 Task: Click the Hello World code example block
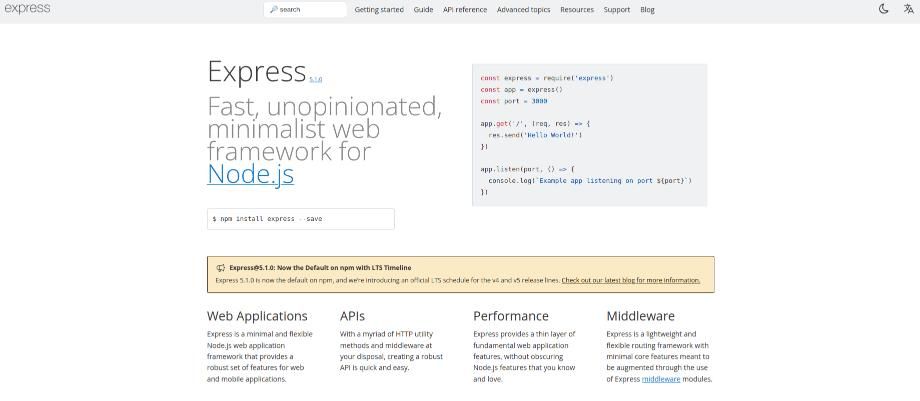[x=589, y=135]
